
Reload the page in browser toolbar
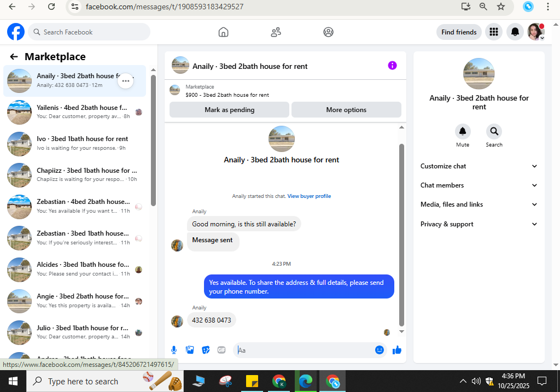pyautogui.click(x=51, y=7)
